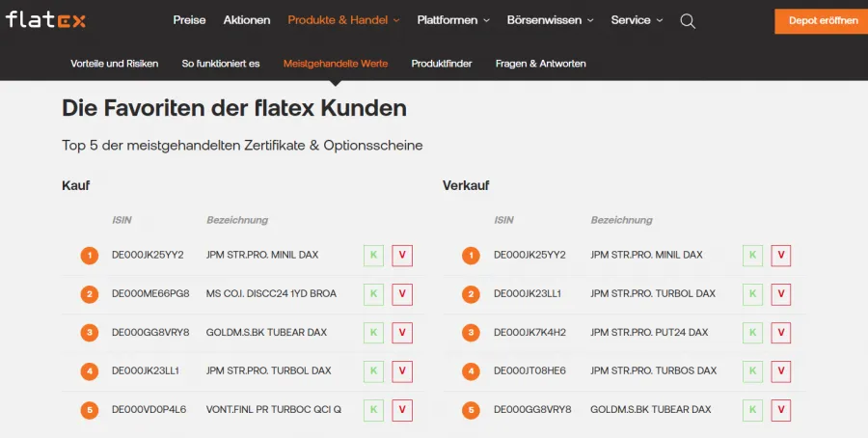Click V icon for JPM TURBOS DAX row

781,371
